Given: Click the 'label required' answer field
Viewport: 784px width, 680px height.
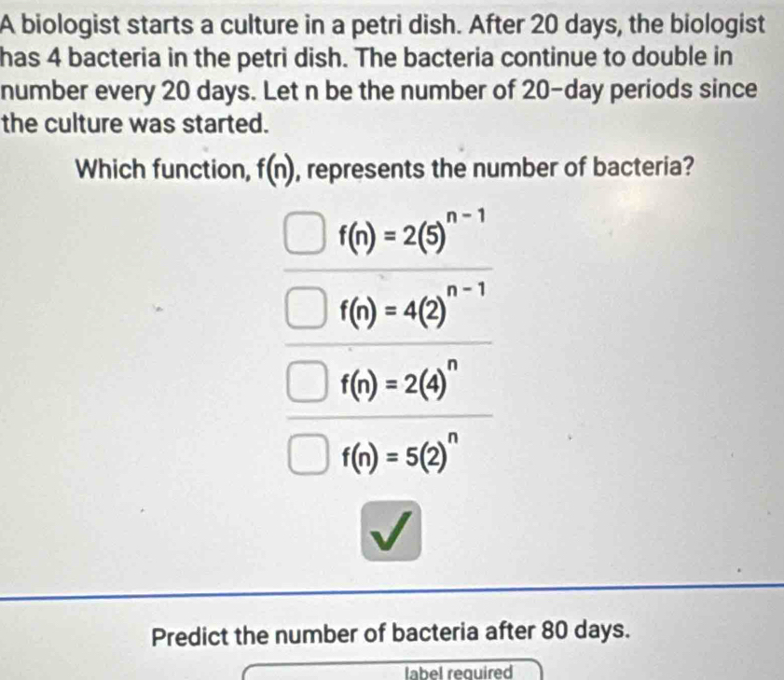Looking at the screenshot, I should click(x=392, y=670).
